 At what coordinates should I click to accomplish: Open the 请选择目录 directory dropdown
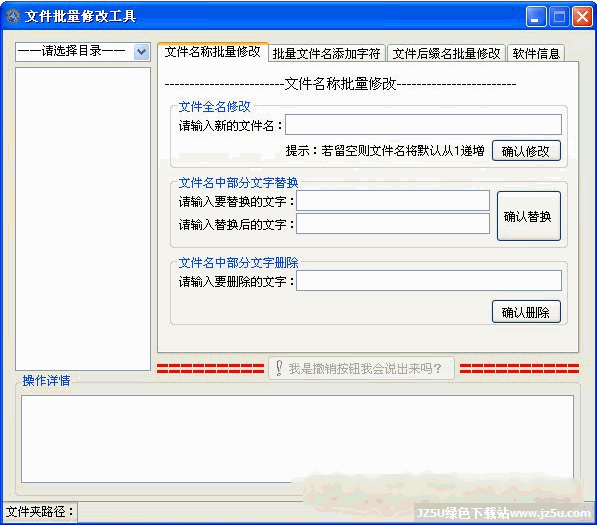[x=83, y=51]
